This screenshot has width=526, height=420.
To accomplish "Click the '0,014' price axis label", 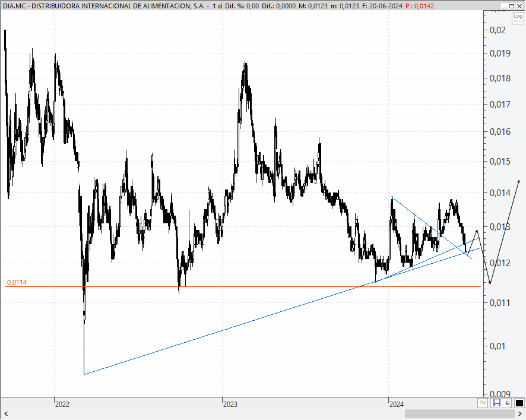I will point(500,192).
